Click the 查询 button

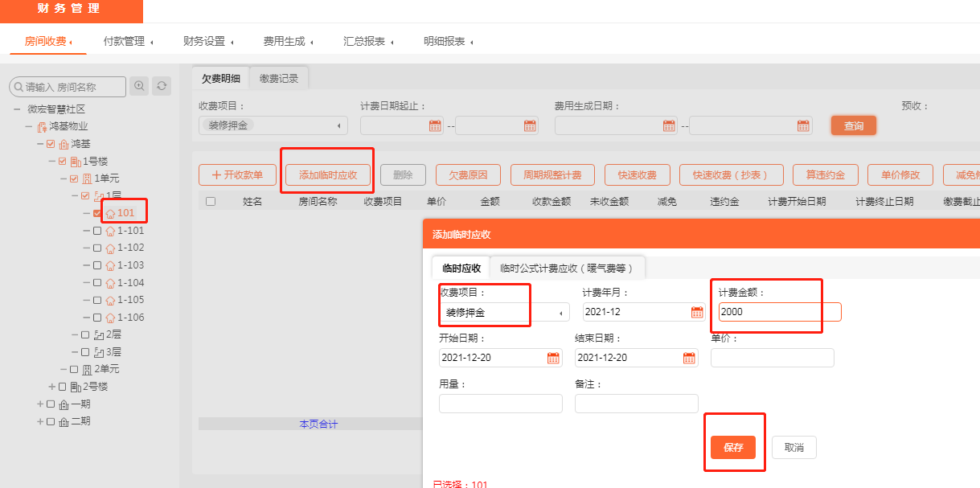[x=853, y=125]
